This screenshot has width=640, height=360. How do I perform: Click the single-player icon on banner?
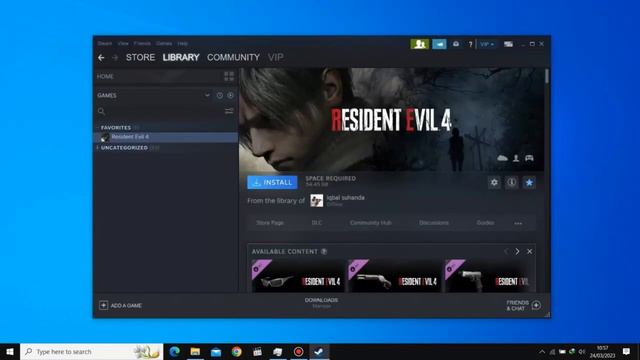point(516,158)
